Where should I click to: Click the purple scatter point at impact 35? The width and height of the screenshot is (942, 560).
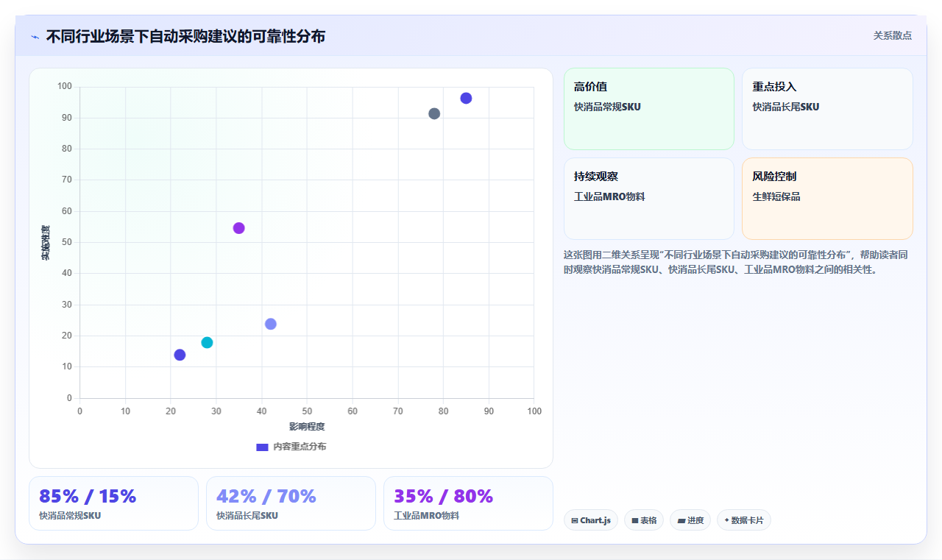tap(238, 228)
